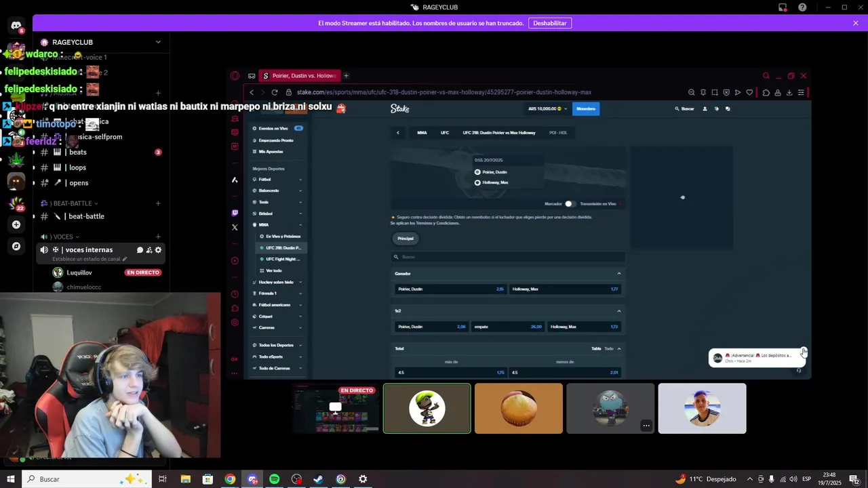
Task: Open Spotify from Windows taskbar
Action: [274, 479]
